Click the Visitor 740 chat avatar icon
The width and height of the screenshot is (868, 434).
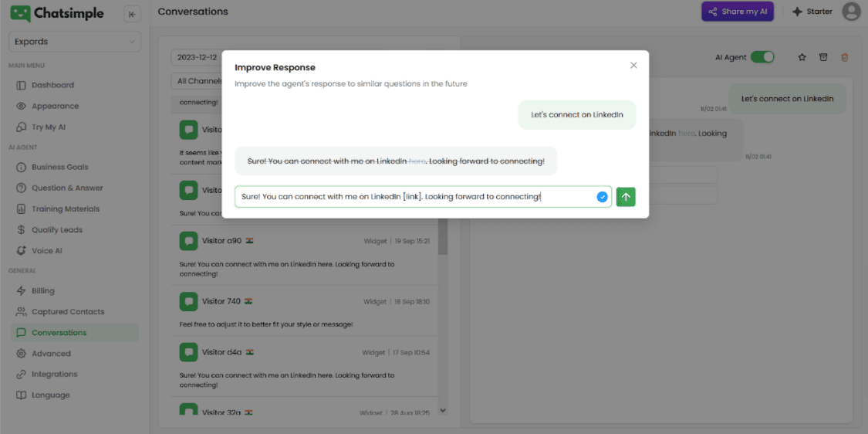tap(189, 301)
